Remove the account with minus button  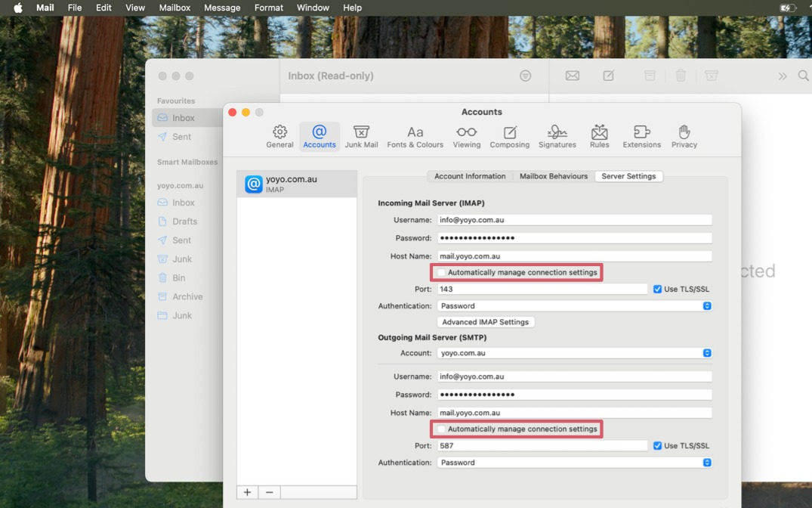(x=270, y=492)
